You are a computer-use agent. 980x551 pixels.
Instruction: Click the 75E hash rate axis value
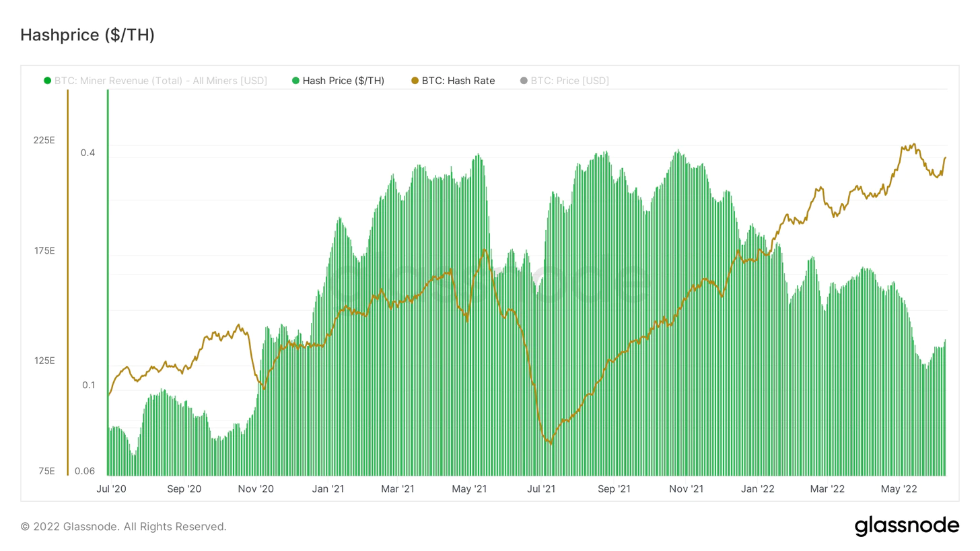click(46, 471)
